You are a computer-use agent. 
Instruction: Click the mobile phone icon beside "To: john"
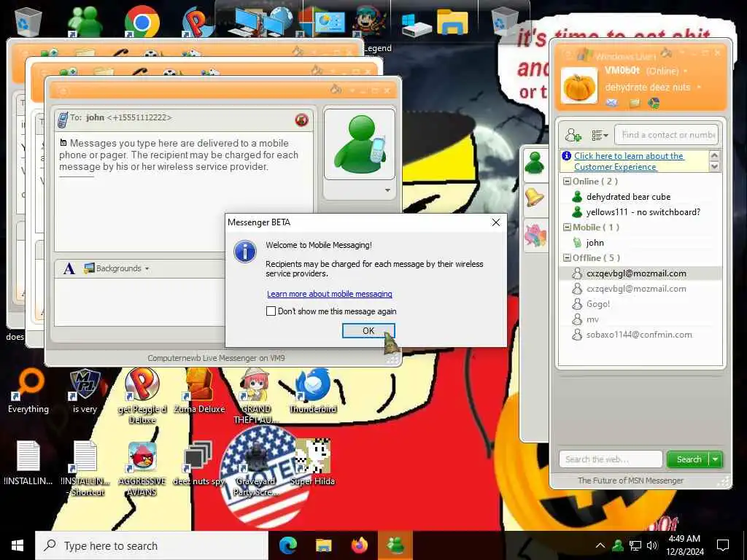62,120
